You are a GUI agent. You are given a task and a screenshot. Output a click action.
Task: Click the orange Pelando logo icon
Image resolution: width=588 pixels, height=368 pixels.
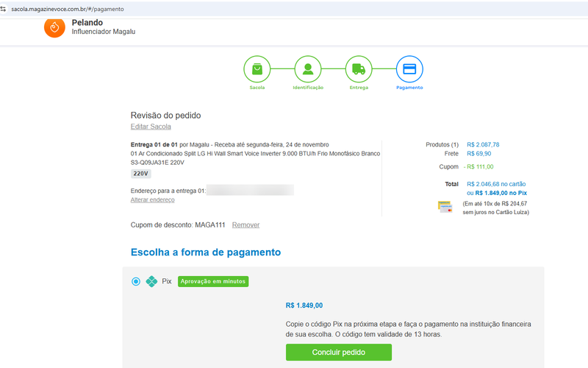coord(54,26)
